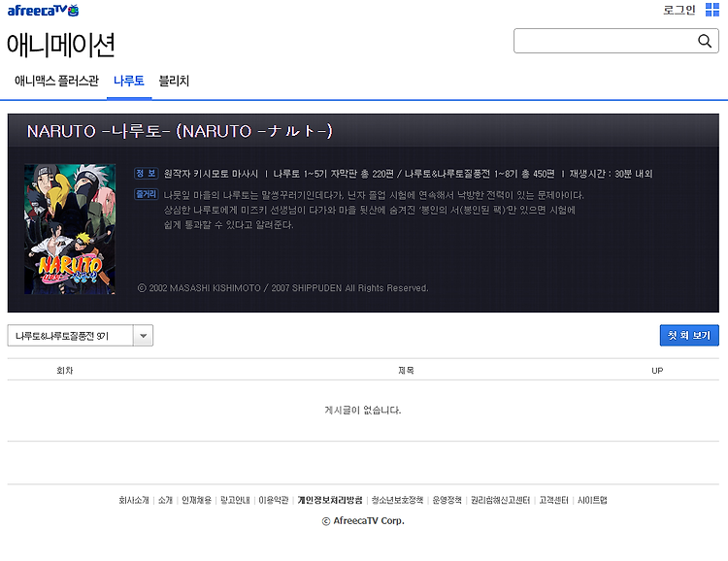Click the 제목 column header
Image resolution: width=728 pixels, height=561 pixels.
[406, 371]
